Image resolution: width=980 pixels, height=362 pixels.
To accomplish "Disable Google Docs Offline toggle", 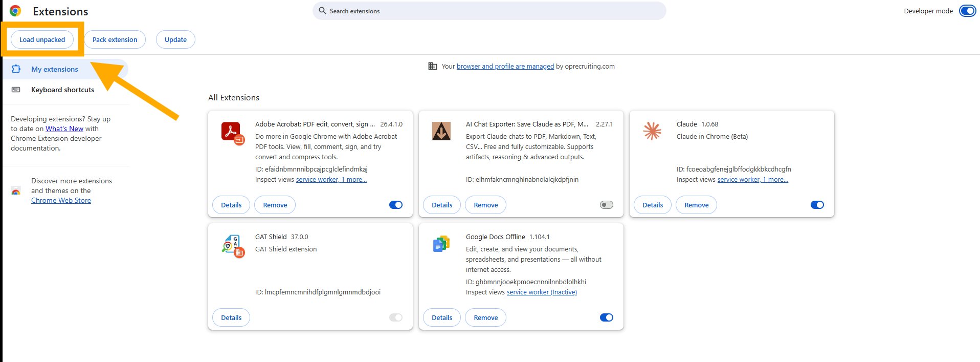I will point(607,317).
